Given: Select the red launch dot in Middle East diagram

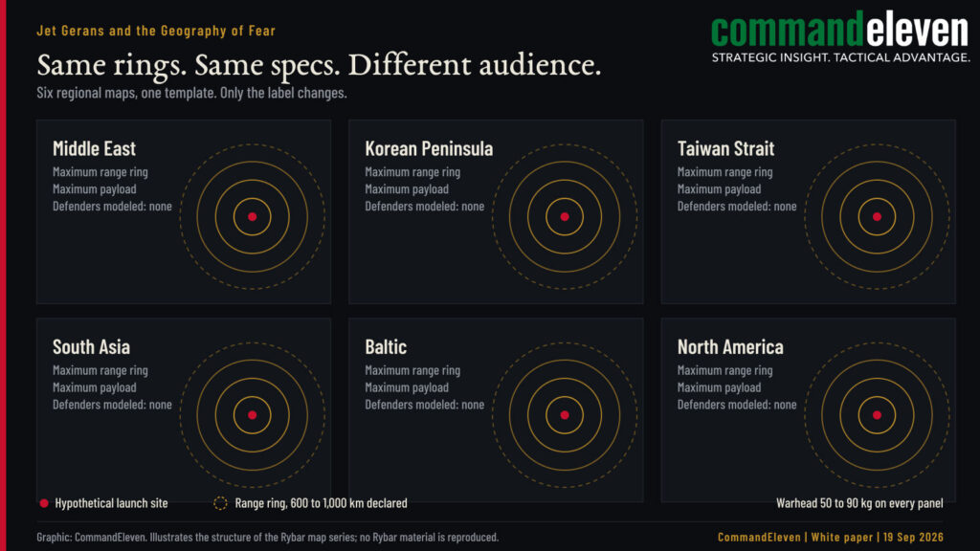Looking at the screenshot, I should 252,217.
